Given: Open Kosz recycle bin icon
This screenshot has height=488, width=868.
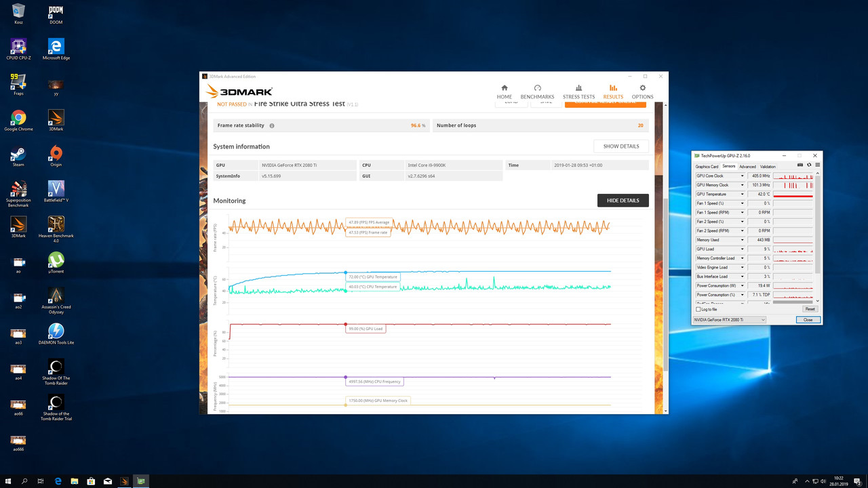Looking at the screenshot, I should click(x=18, y=14).
